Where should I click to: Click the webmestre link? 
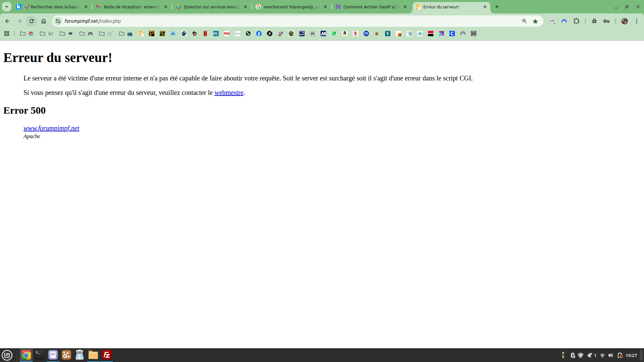coord(229,93)
